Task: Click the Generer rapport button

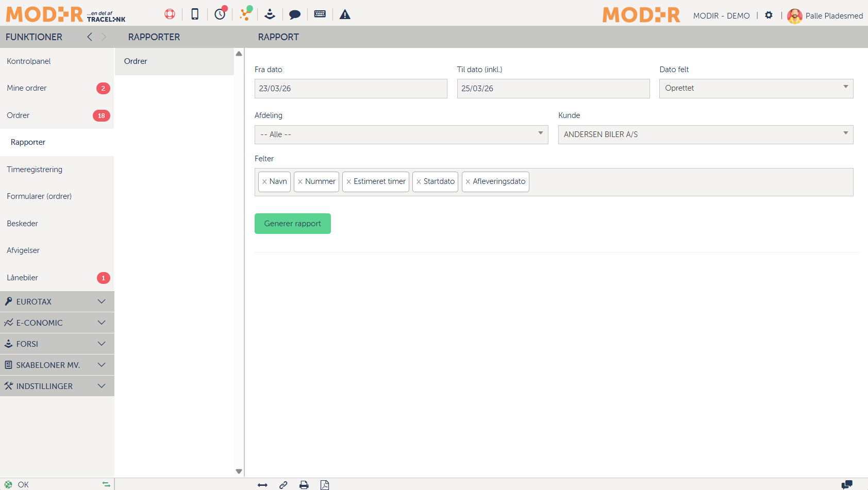Action: (292, 224)
